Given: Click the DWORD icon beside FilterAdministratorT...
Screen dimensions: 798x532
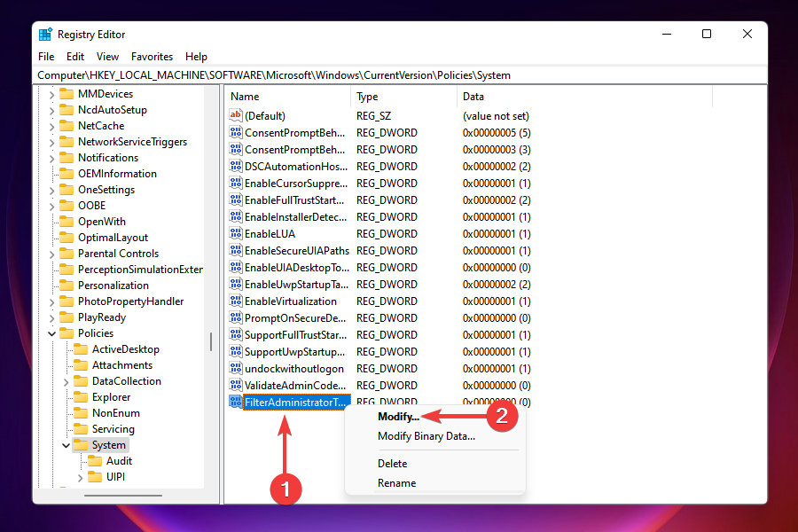Looking at the screenshot, I should tap(235, 401).
